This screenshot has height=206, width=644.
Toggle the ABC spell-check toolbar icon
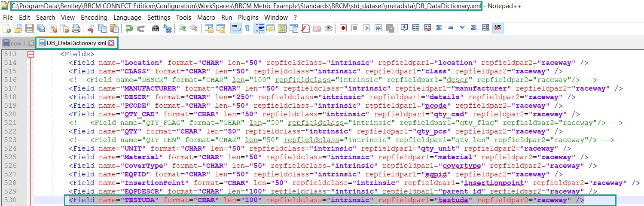point(498,28)
